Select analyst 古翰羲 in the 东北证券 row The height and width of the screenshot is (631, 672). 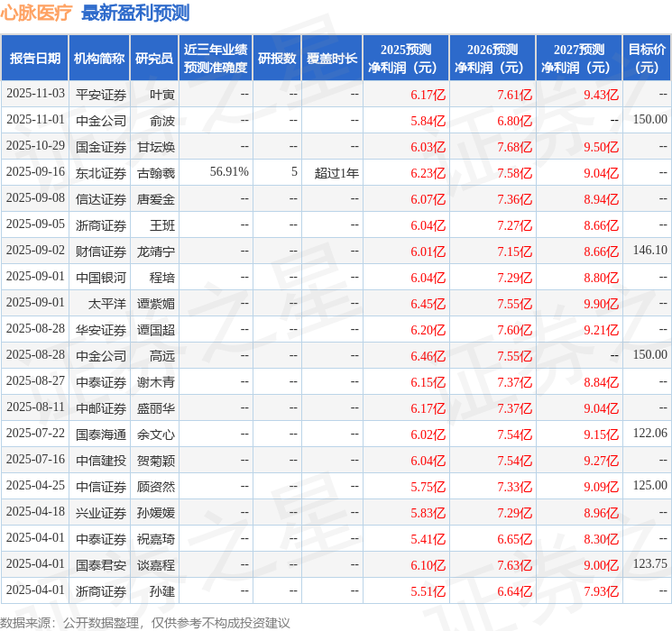pyautogui.click(x=155, y=172)
